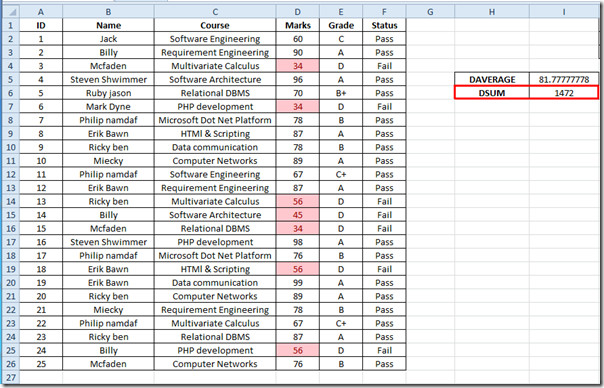Click the Marks header cell
This screenshot has width=604, height=388.
(297, 25)
